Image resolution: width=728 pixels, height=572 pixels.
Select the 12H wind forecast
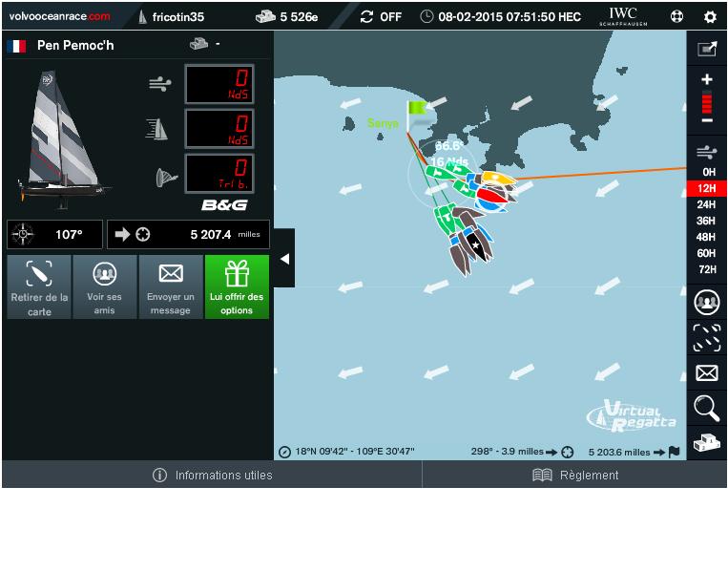(x=707, y=188)
